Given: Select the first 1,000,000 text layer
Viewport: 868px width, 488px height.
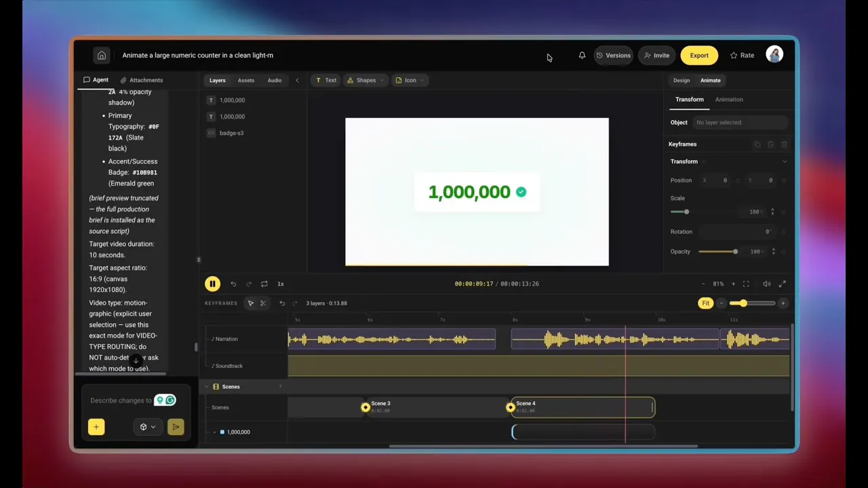Looking at the screenshot, I should coord(232,100).
